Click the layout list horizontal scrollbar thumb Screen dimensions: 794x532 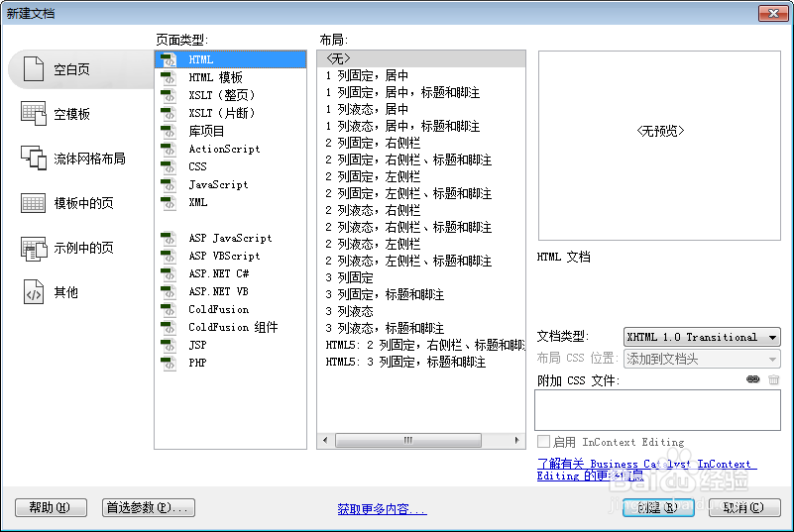[x=408, y=441]
